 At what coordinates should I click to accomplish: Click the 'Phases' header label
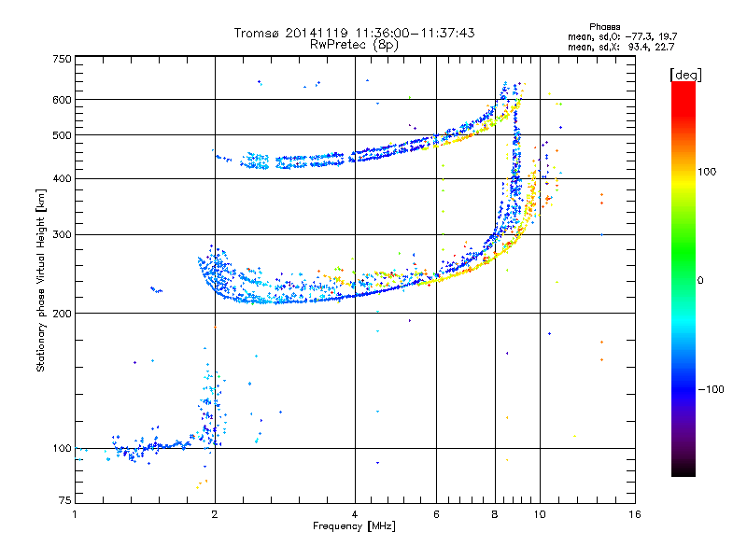[x=604, y=27]
